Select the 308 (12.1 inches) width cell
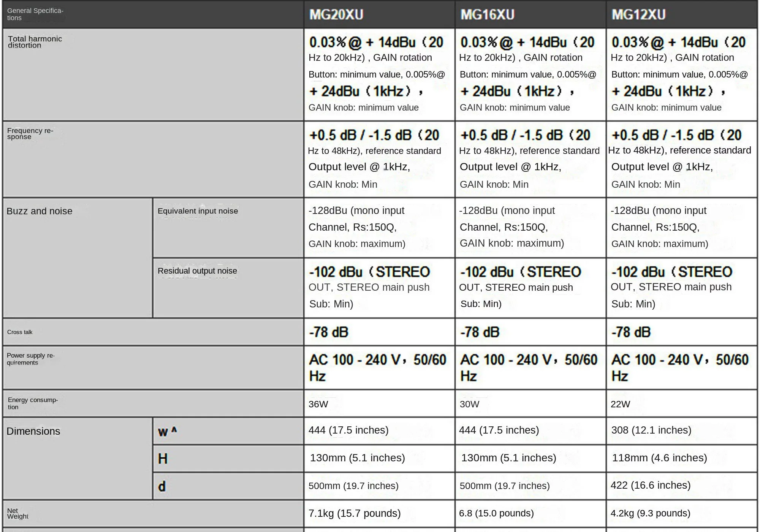The height and width of the screenshot is (532, 760). pyautogui.click(x=651, y=430)
